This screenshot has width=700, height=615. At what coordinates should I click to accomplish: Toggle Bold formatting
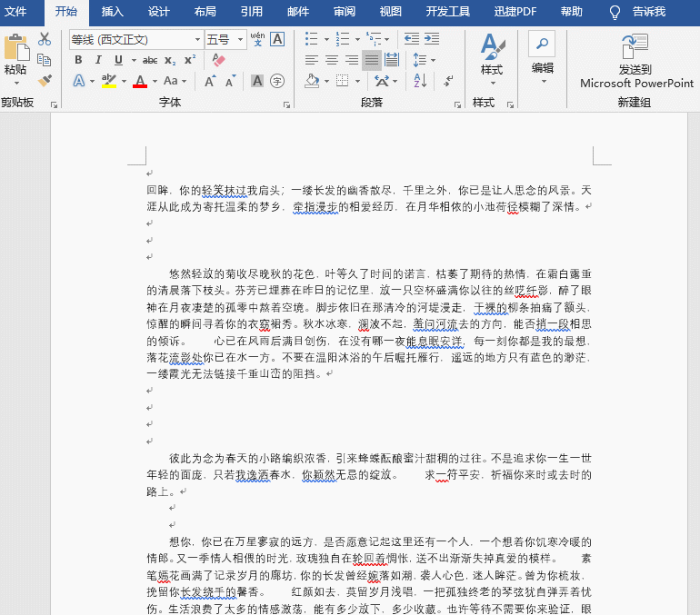[78, 60]
